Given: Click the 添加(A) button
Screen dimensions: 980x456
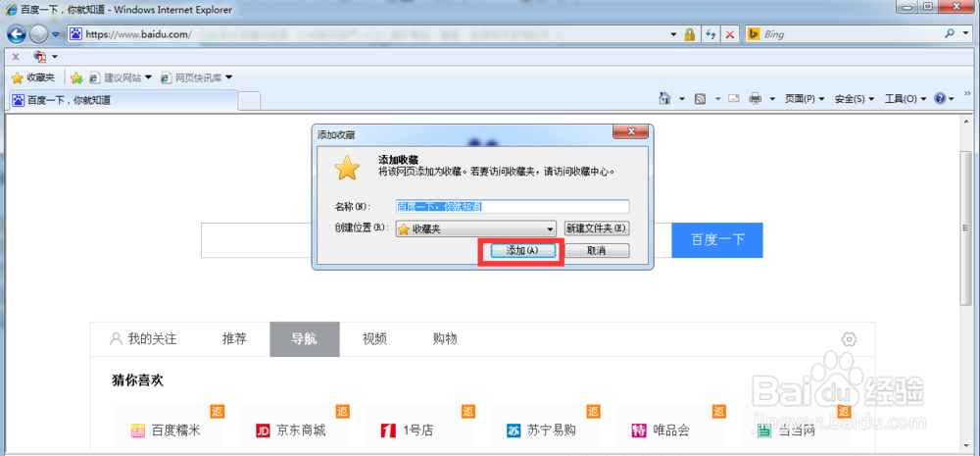Looking at the screenshot, I should click(x=522, y=250).
